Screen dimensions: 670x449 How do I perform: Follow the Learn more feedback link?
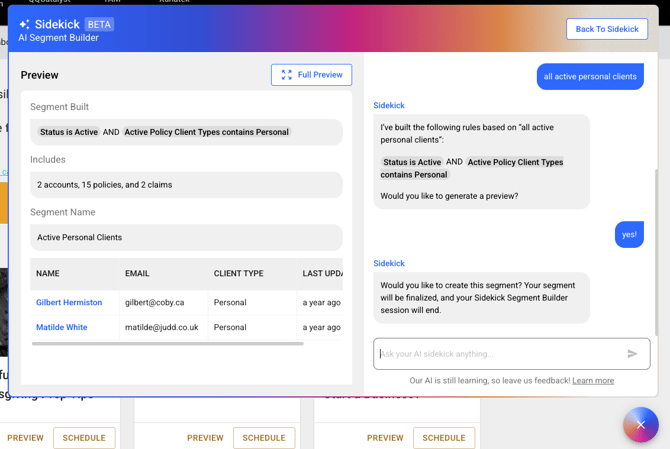tap(593, 381)
